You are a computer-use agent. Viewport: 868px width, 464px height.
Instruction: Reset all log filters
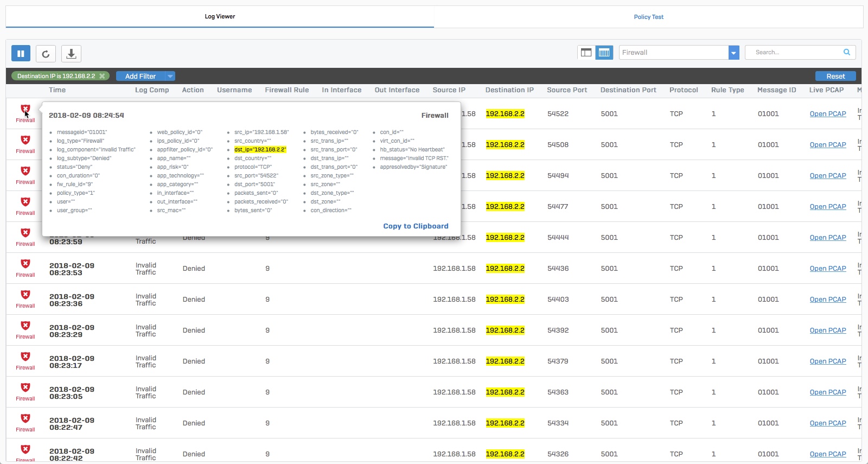pyautogui.click(x=835, y=77)
